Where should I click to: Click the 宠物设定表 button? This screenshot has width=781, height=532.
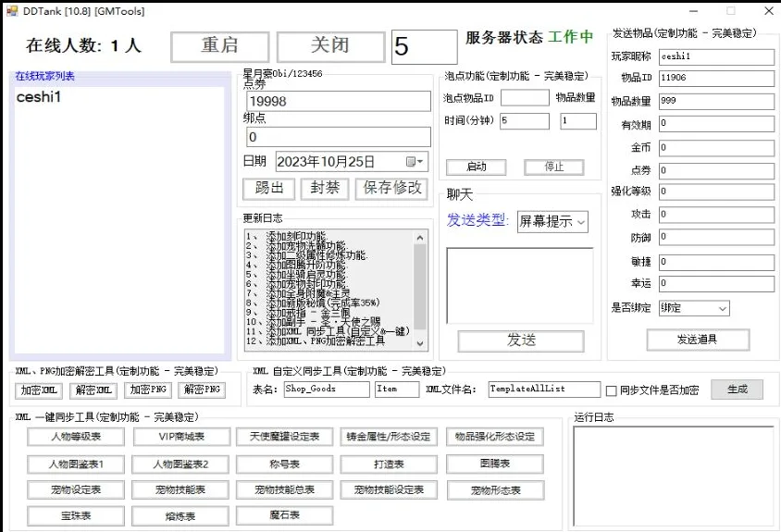(x=76, y=490)
